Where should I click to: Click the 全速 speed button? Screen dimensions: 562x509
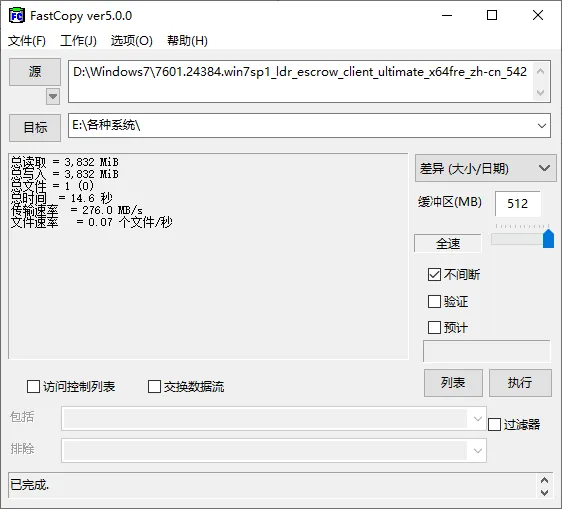pos(448,244)
